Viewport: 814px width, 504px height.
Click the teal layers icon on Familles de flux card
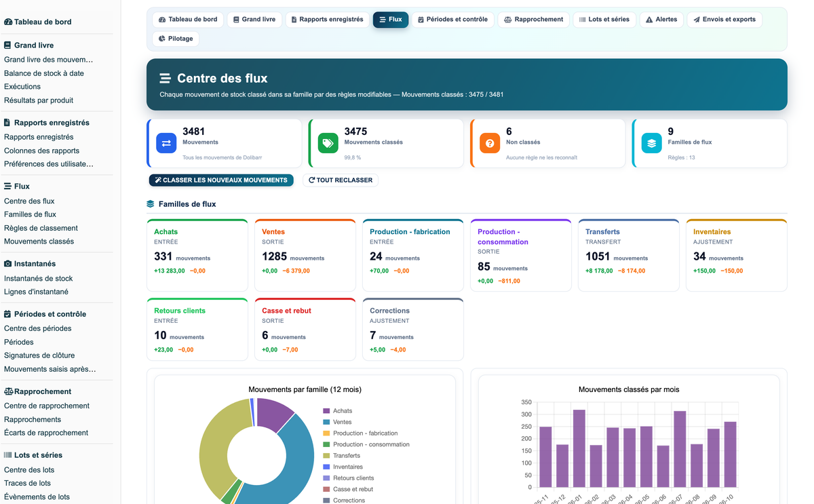652,143
